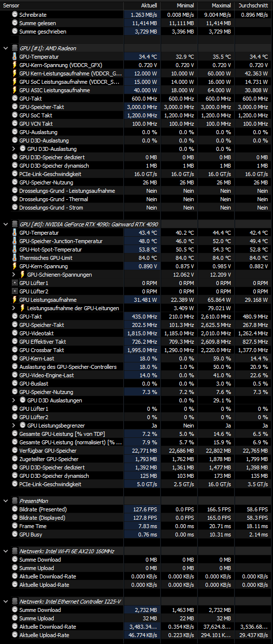This screenshot has width=273, height=644.
Task: Expand the GPU-Schienen-Spannungen sub-item
Action: 14,275
